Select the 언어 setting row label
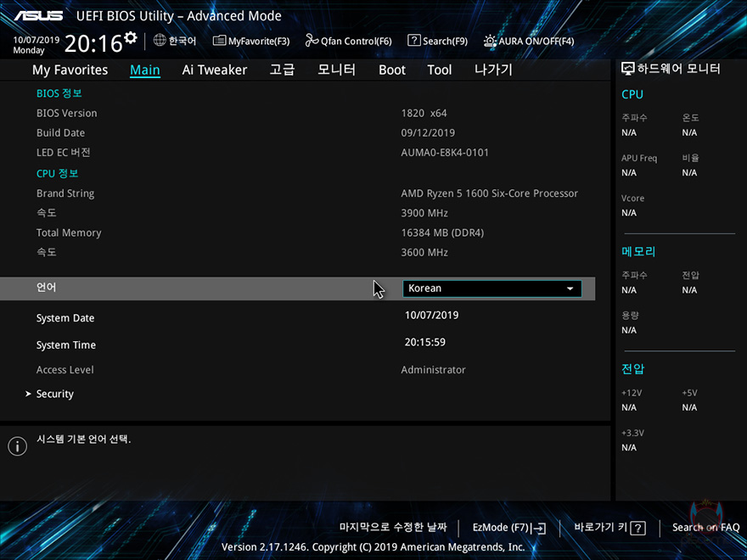Image resolution: width=747 pixels, height=560 pixels. pos(46,287)
